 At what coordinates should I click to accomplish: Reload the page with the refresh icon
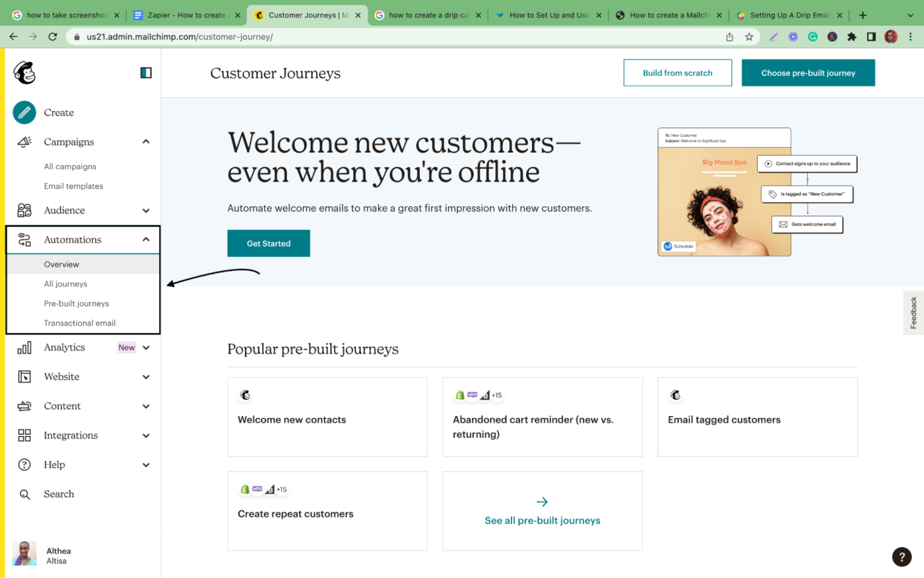coord(53,37)
